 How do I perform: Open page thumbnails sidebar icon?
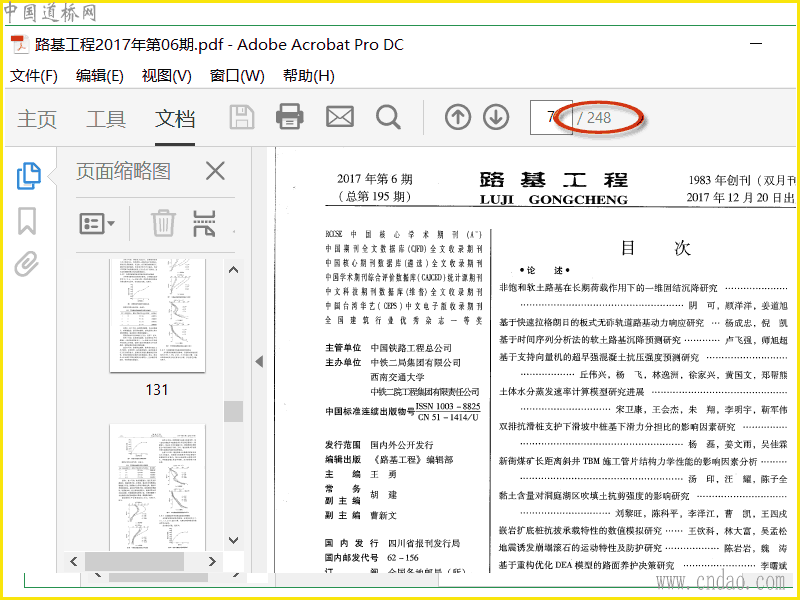pos(29,176)
